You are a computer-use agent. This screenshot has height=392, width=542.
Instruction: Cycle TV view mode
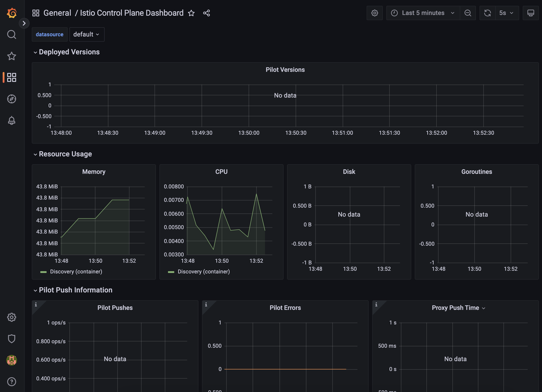[x=530, y=13]
